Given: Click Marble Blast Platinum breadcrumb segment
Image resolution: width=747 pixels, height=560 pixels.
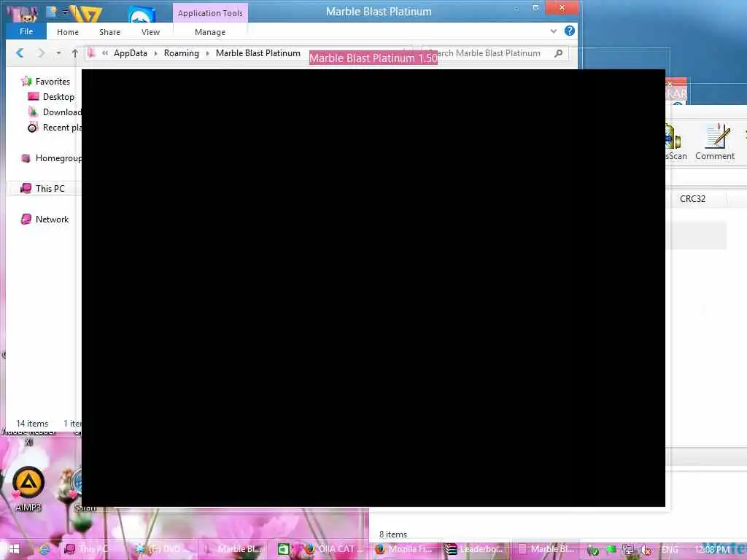Looking at the screenshot, I should click(258, 53).
